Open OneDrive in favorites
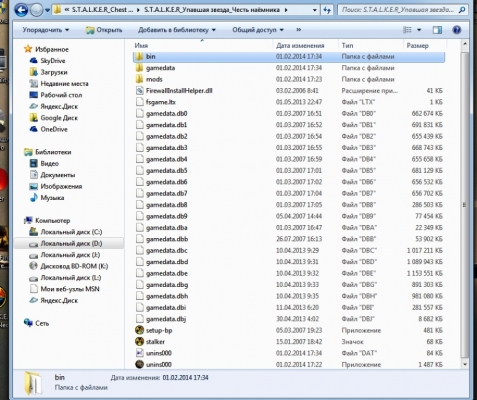This screenshot has width=477, height=400. (x=48, y=129)
